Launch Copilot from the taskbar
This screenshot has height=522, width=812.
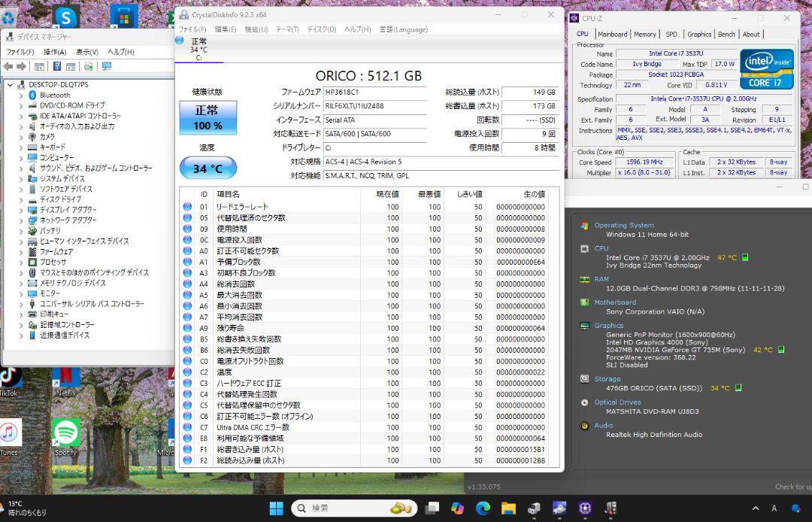tap(457, 508)
